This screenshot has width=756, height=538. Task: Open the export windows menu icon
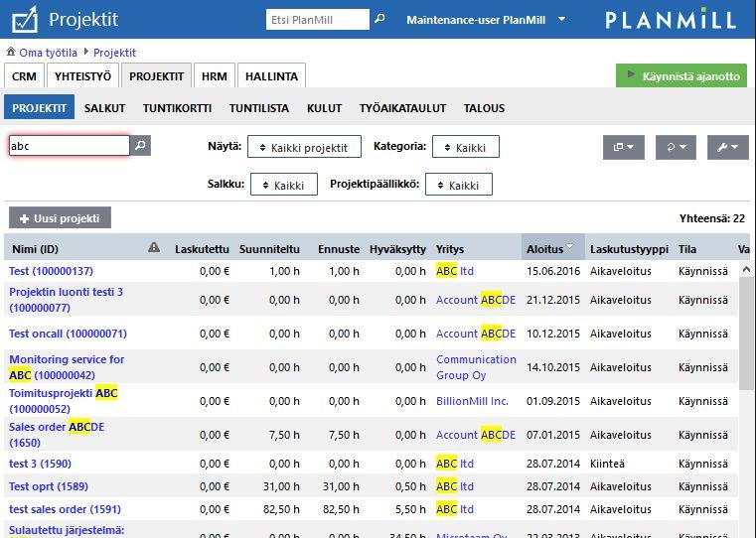click(x=624, y=147)
